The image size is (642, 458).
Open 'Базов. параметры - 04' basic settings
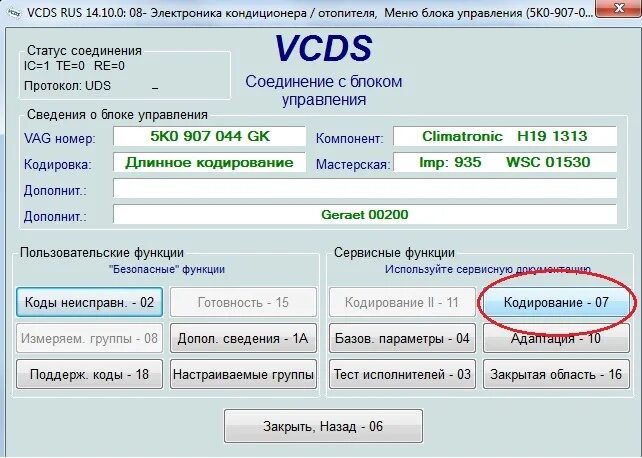[x=402, y=338]
